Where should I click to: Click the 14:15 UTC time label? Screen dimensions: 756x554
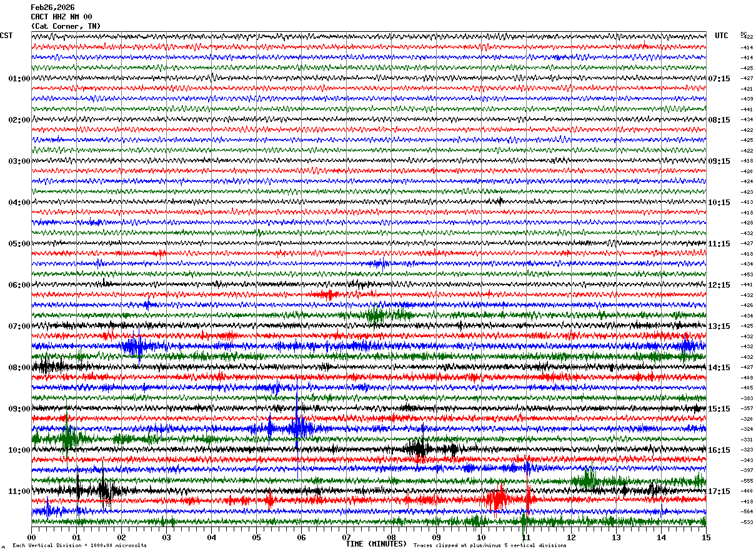coord(719,368)
